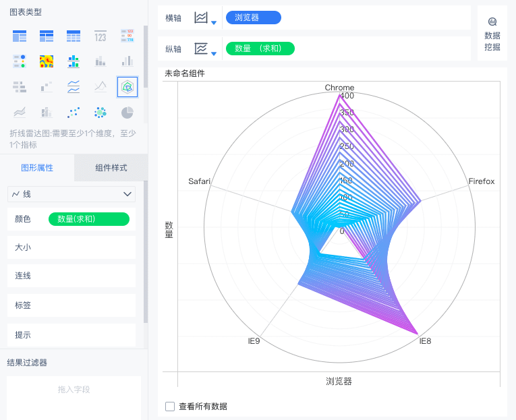
Task: Choose the dot-indicator table chart type
Action: pos(20,61)
